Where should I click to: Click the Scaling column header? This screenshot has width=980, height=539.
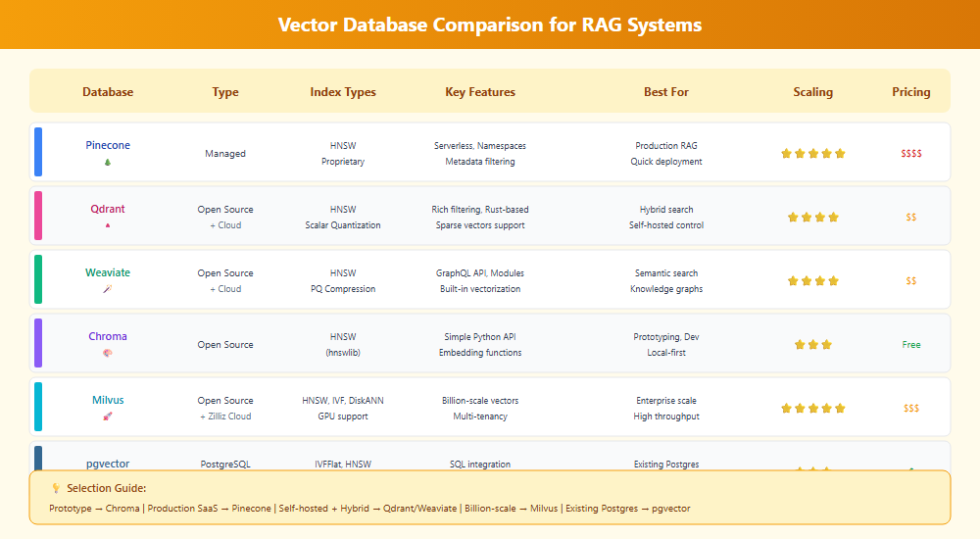[x=812, y=92]
